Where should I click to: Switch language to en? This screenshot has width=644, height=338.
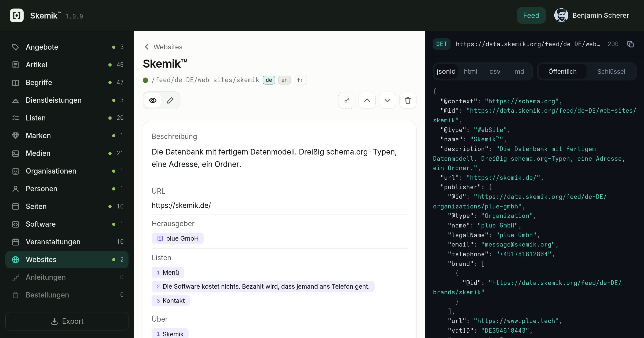284,80
